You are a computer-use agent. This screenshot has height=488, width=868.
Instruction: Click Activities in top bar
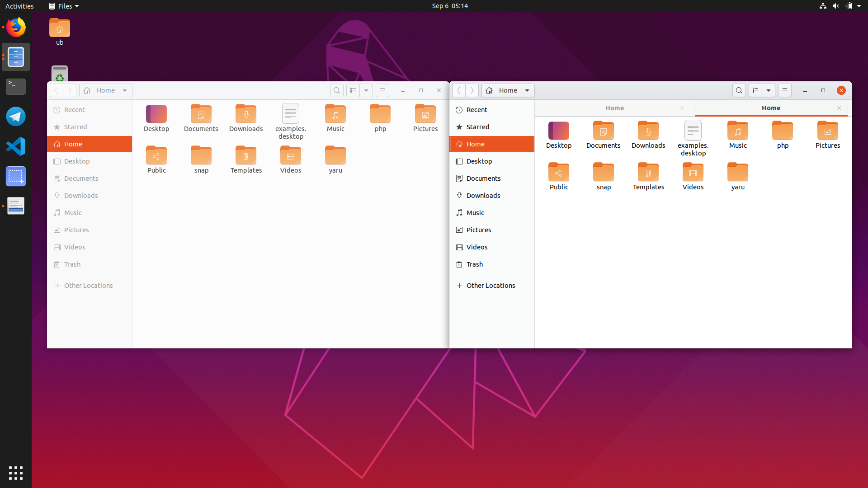tap(19, 6)
